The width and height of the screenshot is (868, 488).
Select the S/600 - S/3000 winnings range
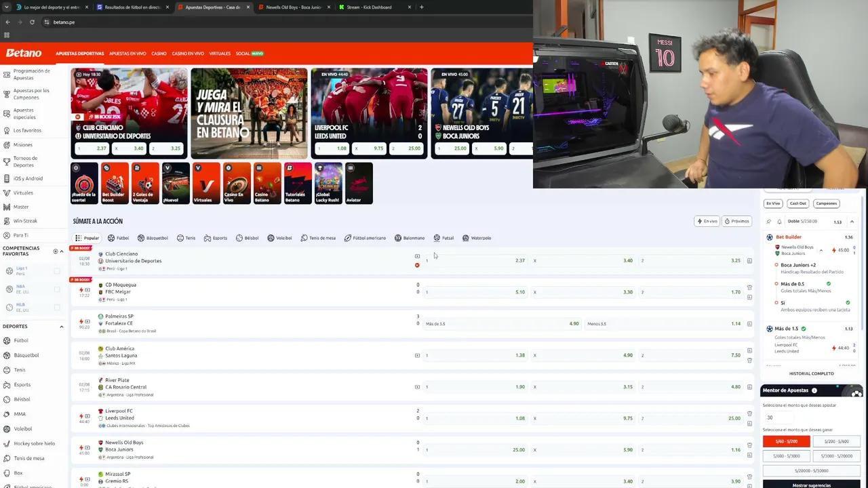[x=787, y=456]
